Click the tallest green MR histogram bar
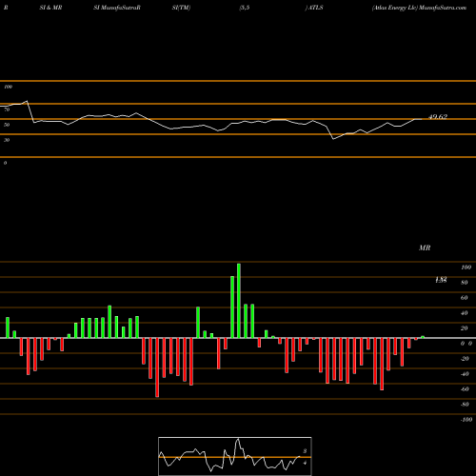Screen dimensions: 476x476 (239, 301)
